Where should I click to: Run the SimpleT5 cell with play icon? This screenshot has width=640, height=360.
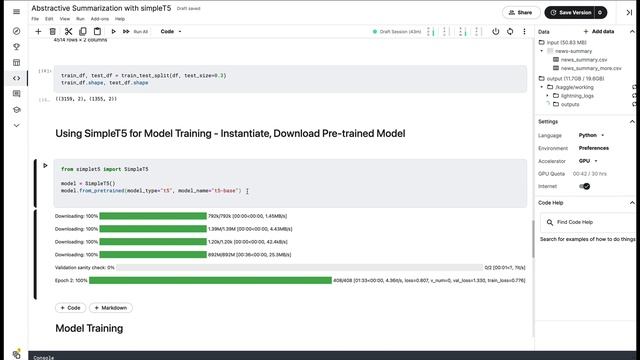[45, 165]
